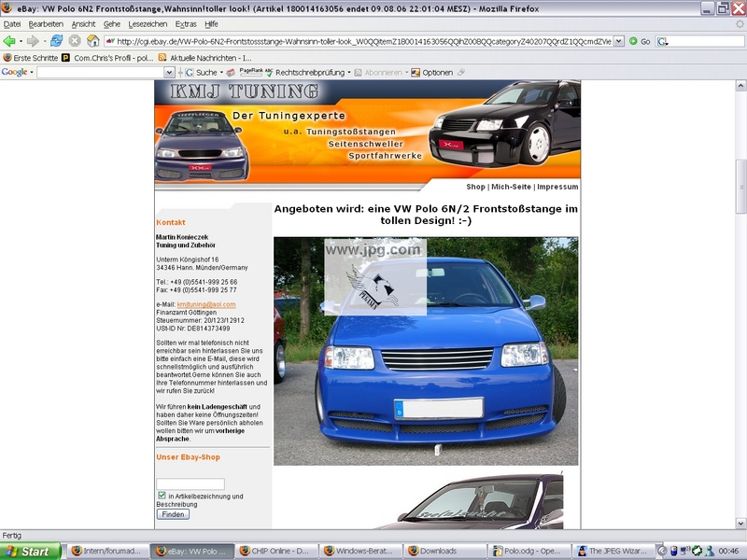Click the Google toolbar search input
The height and width of the screenshot is (560, 747).
101,73
